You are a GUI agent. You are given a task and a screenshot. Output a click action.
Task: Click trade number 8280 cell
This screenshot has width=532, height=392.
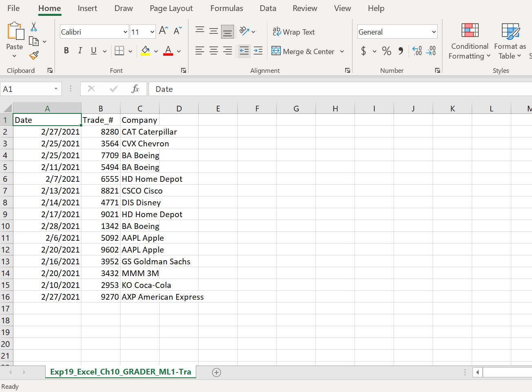click(101, 132)
